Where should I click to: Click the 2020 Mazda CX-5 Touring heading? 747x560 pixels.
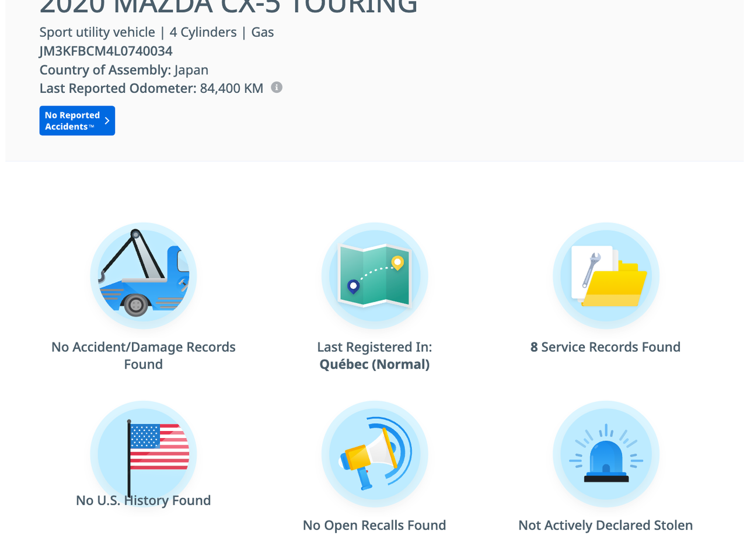[x=229, y=7]
